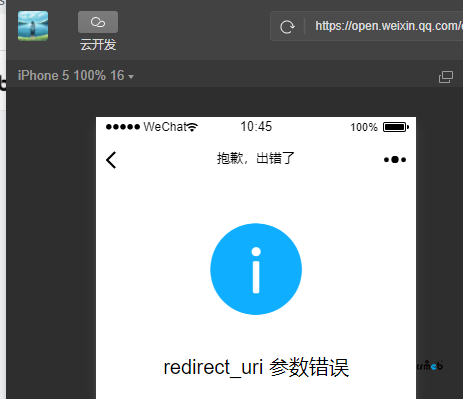Screen dimensions: 463x399
Task: Select the redirect_uri 参数错误 message
Action: point(256,367)
